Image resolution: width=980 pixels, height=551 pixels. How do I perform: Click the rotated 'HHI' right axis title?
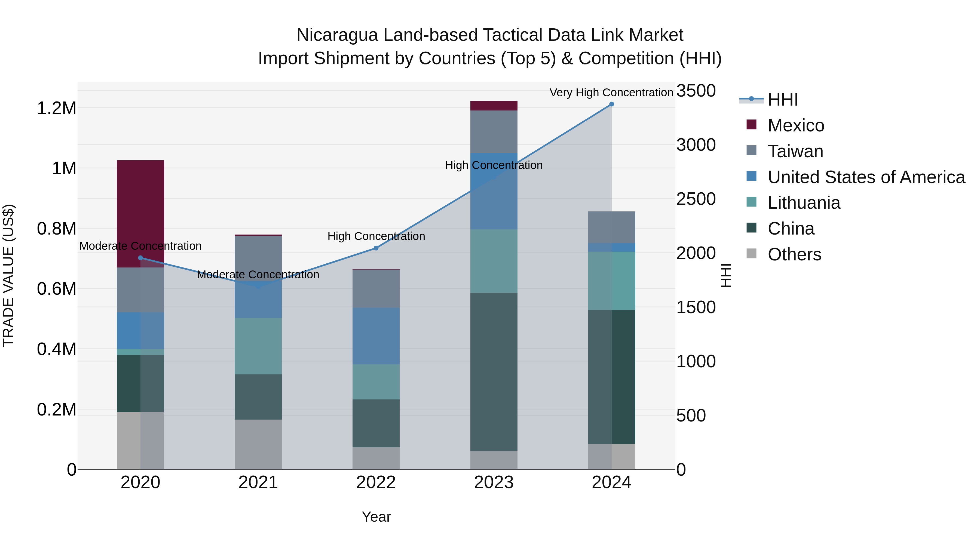pyautogui.click(x=726, y=275)
